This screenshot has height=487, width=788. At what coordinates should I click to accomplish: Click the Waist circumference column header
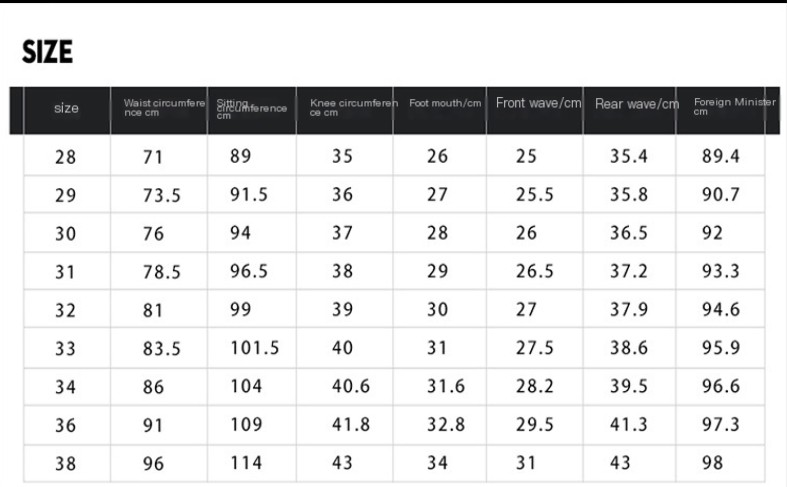(x=164, y=108)
